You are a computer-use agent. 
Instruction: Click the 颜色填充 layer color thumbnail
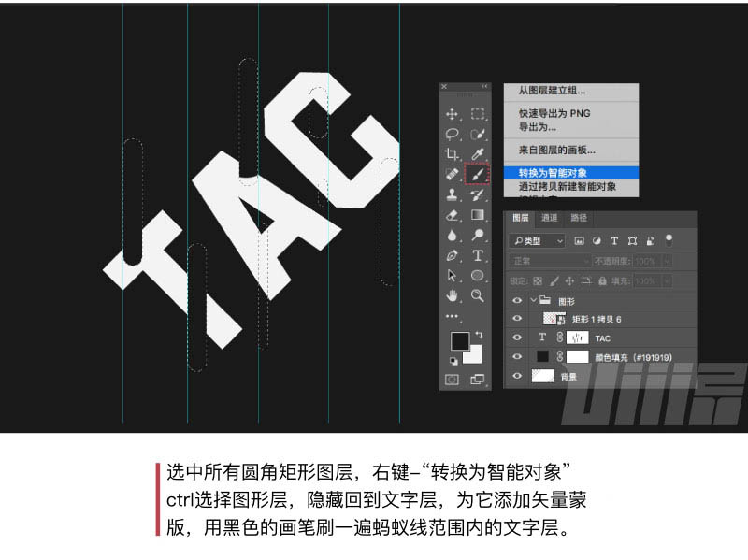[542, 357]
